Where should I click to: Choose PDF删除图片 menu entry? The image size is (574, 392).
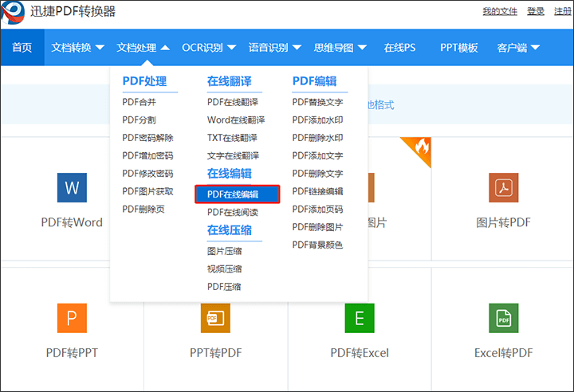(318, 227)
